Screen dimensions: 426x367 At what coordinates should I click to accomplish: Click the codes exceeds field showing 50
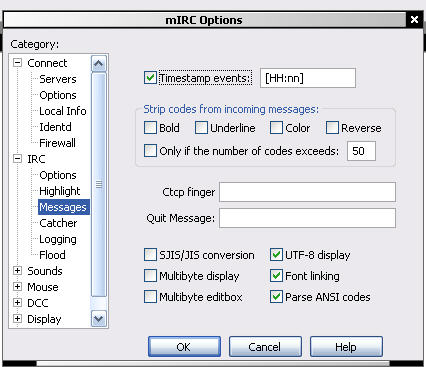[x=361, y=151]
